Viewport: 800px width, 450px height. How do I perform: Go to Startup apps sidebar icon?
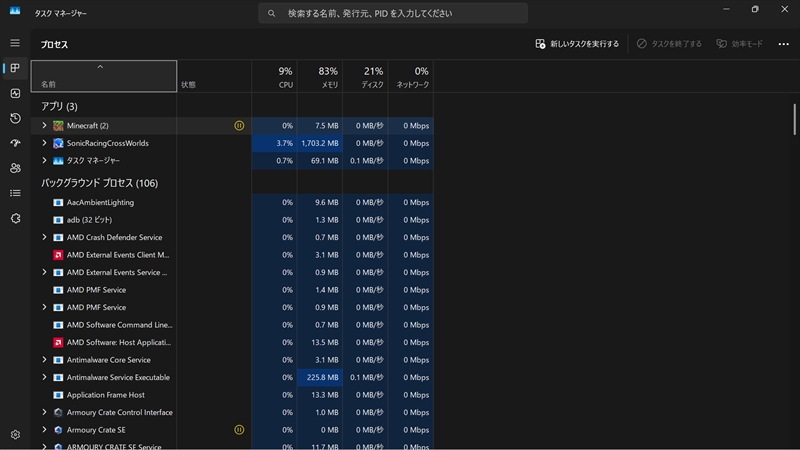click(x=15, y=143)
